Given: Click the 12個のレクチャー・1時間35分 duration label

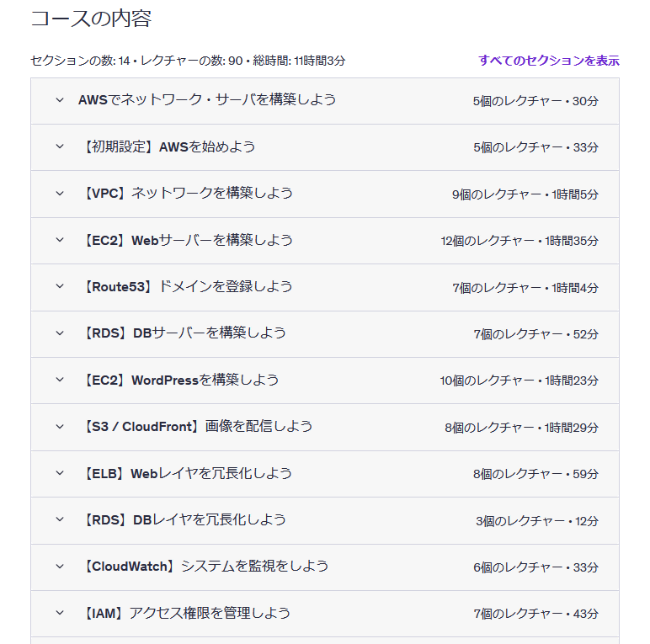Looking at the screenshot, I should click(x=519, y=241).
